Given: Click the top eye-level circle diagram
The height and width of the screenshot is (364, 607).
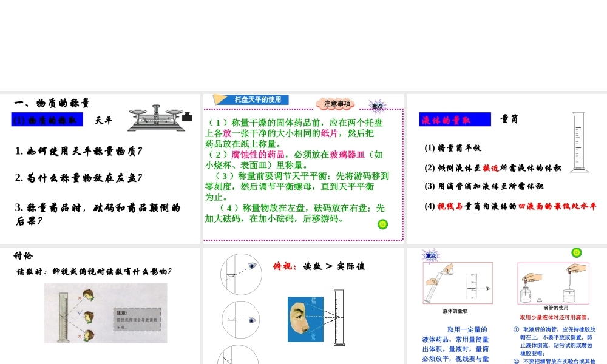Looking at the screenshot, I should coord(241,274).
